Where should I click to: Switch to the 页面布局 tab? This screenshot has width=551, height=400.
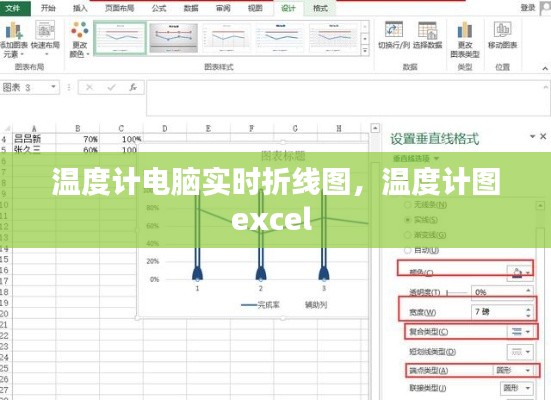coord(119,8)
